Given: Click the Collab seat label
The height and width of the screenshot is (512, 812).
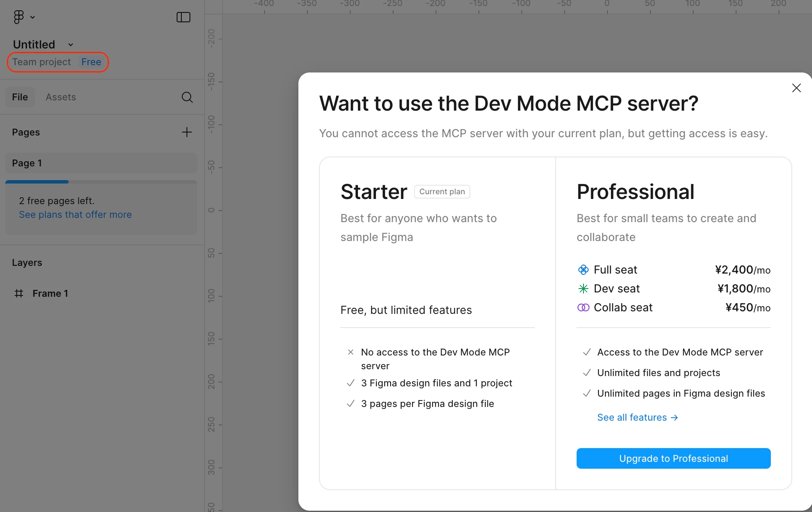Looking at the screenshot, I should [623, 307].
